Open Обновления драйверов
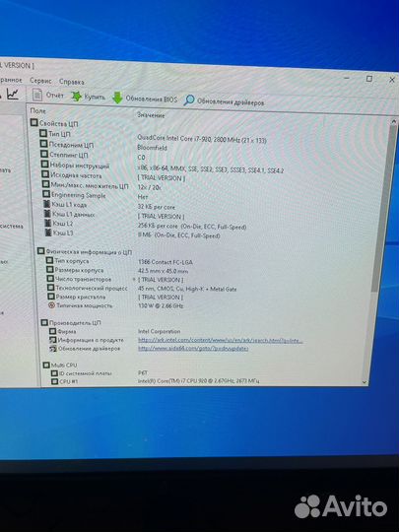399x532 pixels. pos(224,100)
